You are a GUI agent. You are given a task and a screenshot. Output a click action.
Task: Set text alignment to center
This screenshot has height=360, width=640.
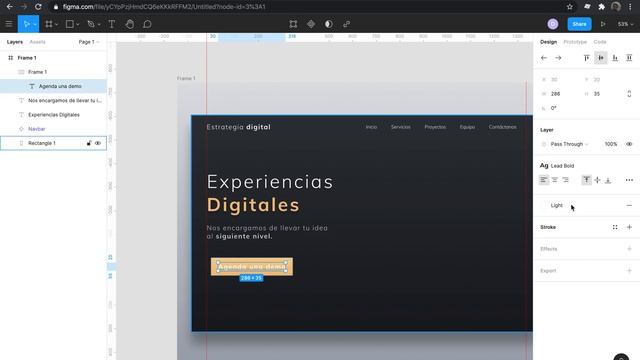coord(555,180)
